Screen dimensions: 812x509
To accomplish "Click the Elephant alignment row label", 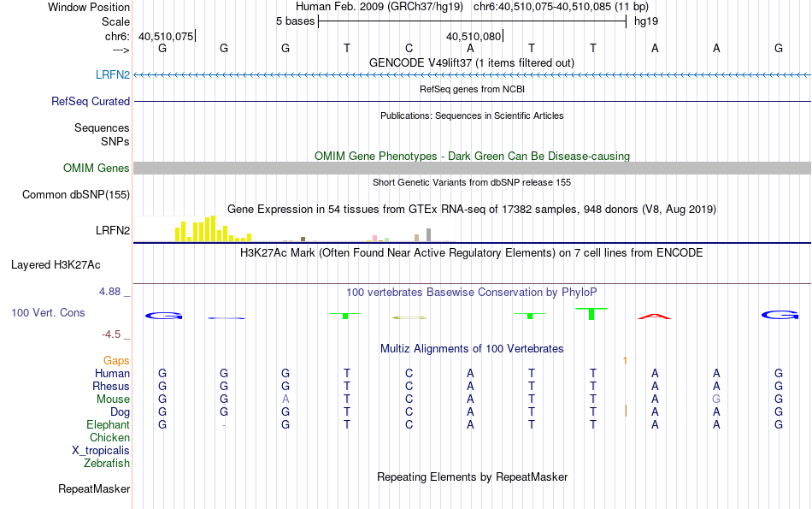I will click(x=108, y=424).
